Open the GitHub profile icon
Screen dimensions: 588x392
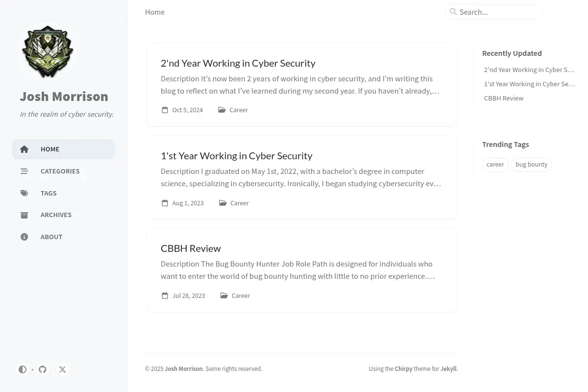pos(43,369)
